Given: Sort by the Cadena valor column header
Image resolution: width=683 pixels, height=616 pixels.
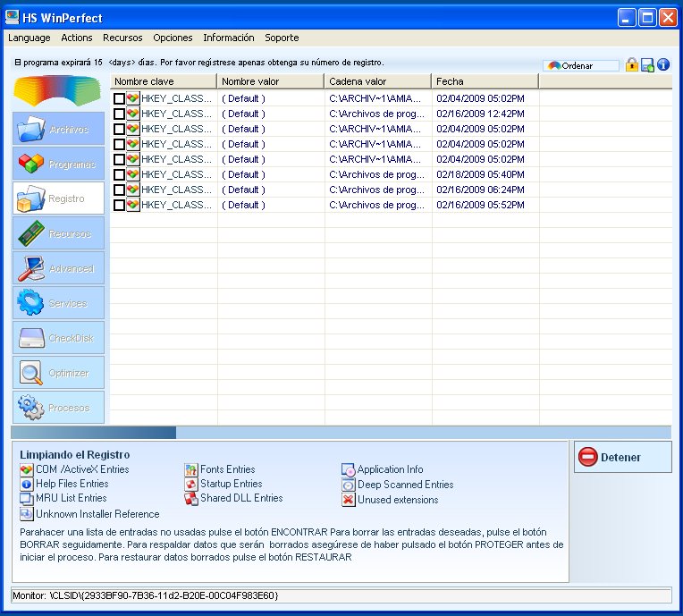Looking at the screenshot, I should tap(377, 81).
